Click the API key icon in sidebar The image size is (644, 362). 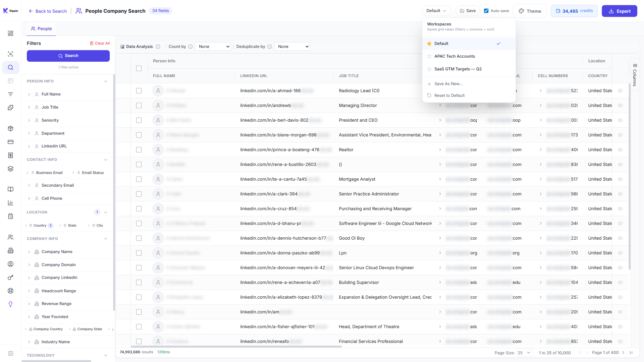10,278
